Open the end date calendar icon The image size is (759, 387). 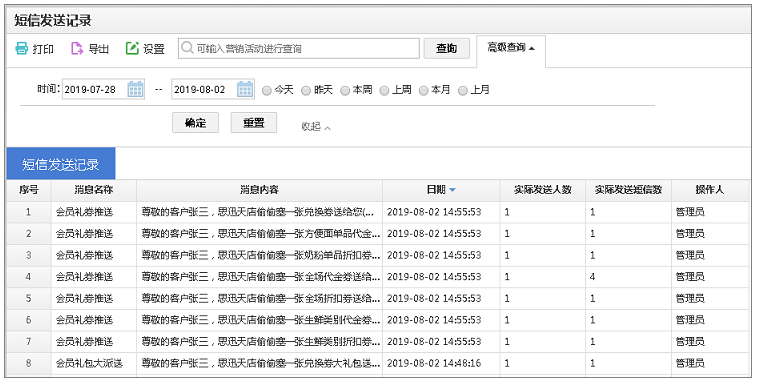245,89
